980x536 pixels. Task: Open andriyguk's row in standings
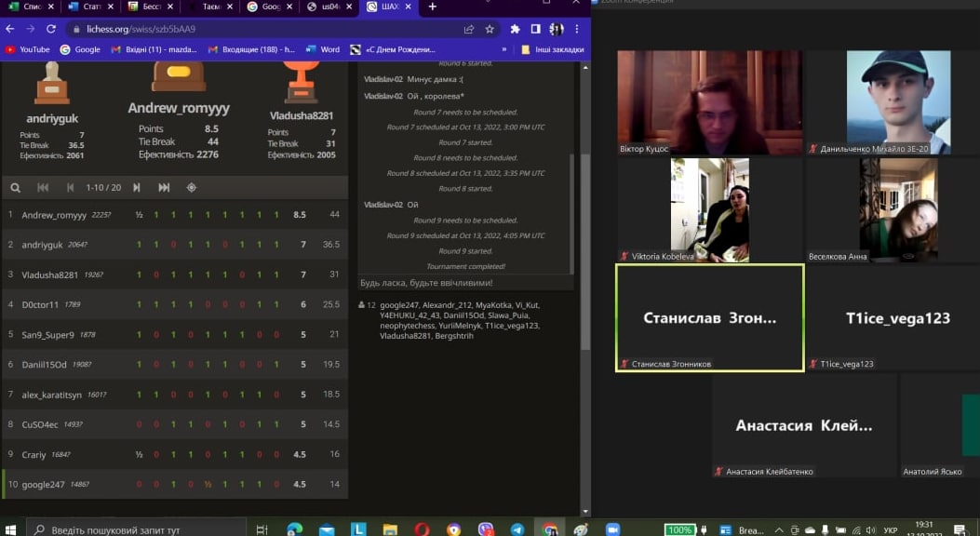coord(175,244)
